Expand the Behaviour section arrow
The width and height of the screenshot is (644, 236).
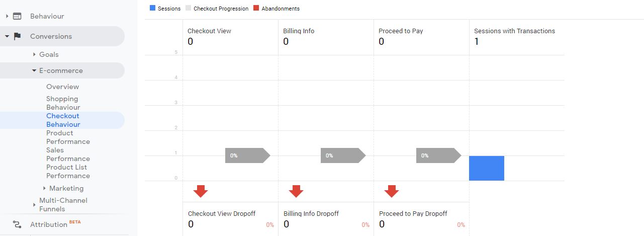pyautogui.click(x=7, y=16)
